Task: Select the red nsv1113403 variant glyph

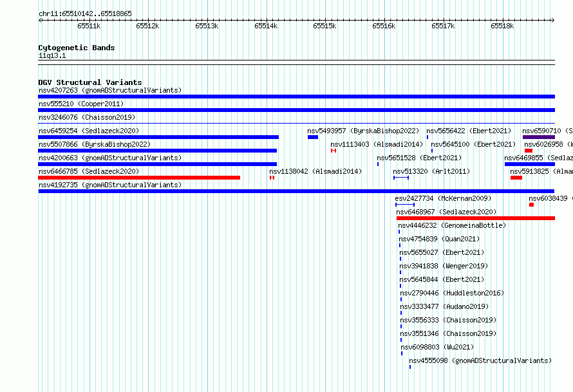Action: point(333,151)
